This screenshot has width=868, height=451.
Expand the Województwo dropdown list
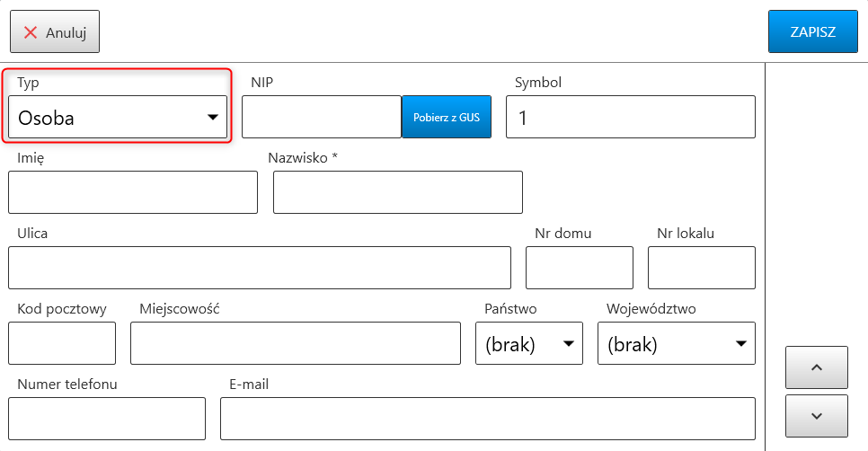tap(677, 343)
